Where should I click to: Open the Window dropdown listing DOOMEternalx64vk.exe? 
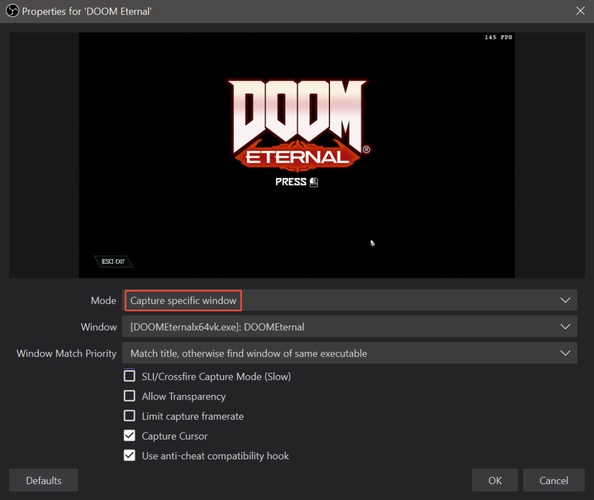pos(349,327)
